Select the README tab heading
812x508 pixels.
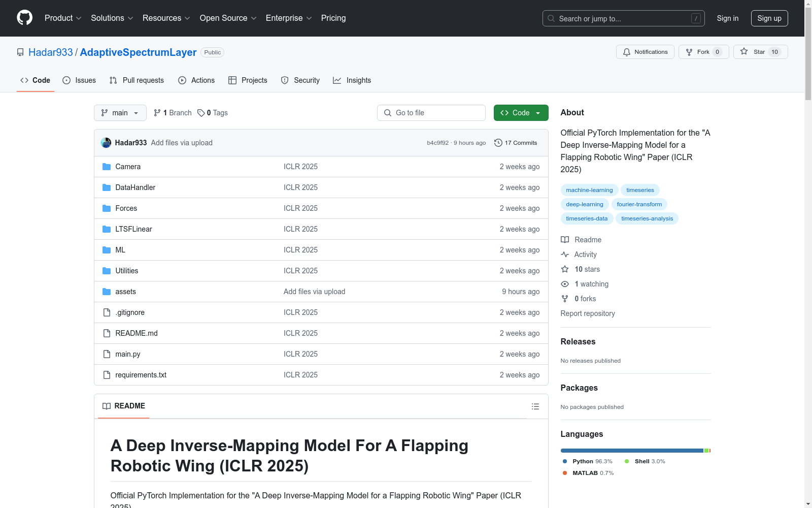tap(124, 406)
